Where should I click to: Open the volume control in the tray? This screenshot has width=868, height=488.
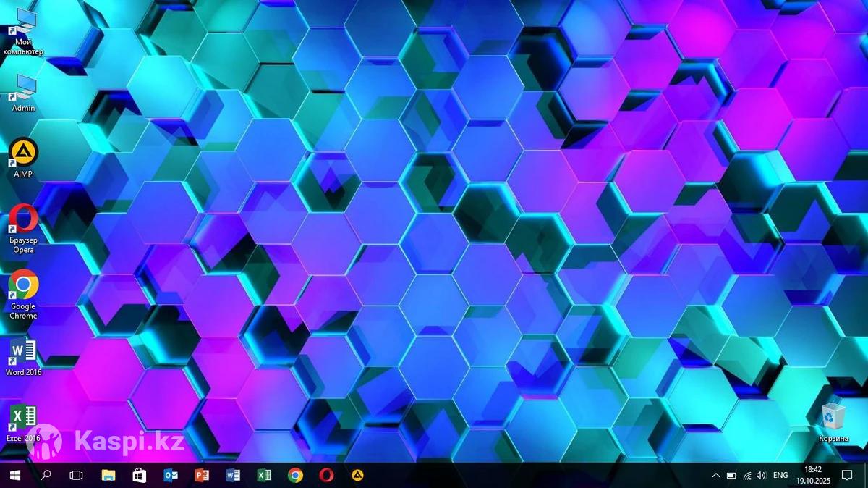click(x=761, y=476)
